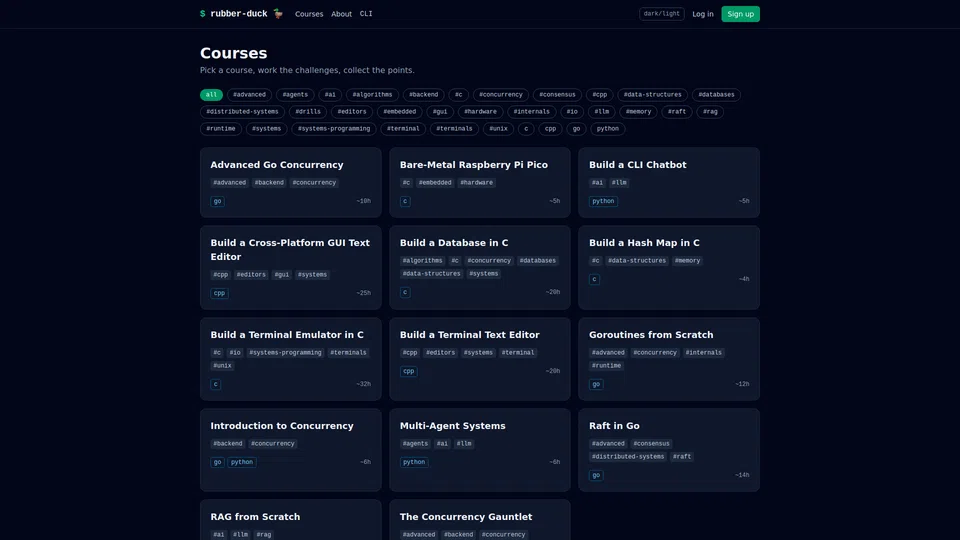Filter by #editors chip in filter bar

tap(352, 112)
